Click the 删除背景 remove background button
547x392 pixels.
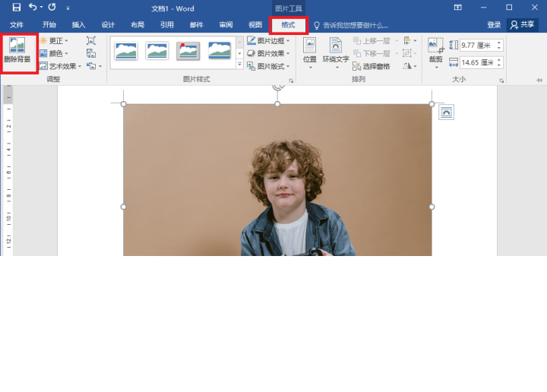click(x=17, y=51)
